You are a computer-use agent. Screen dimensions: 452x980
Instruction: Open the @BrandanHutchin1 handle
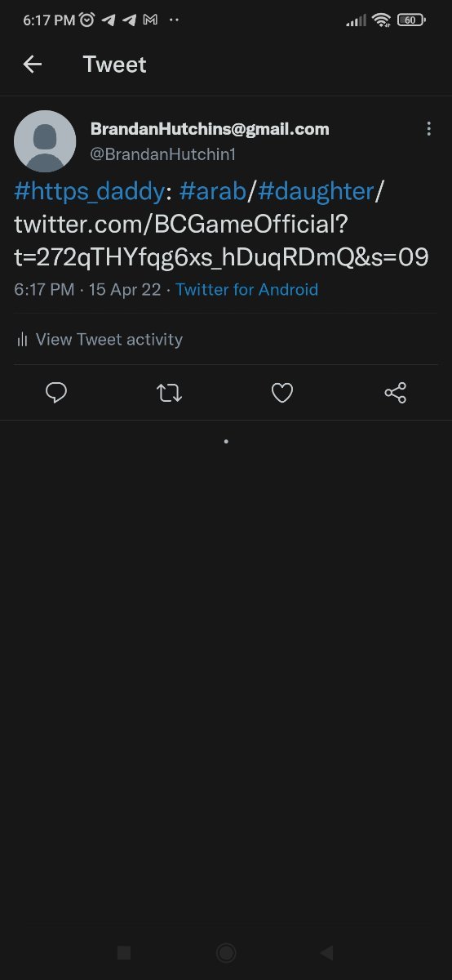click(x=162, y=154)
